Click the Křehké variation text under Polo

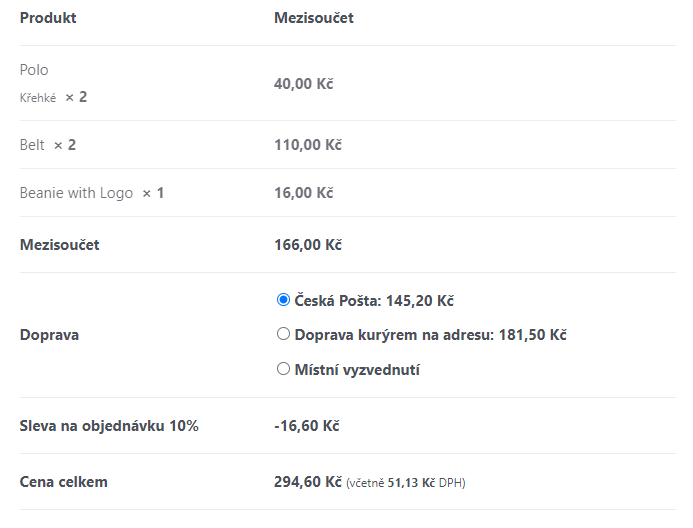38,98
